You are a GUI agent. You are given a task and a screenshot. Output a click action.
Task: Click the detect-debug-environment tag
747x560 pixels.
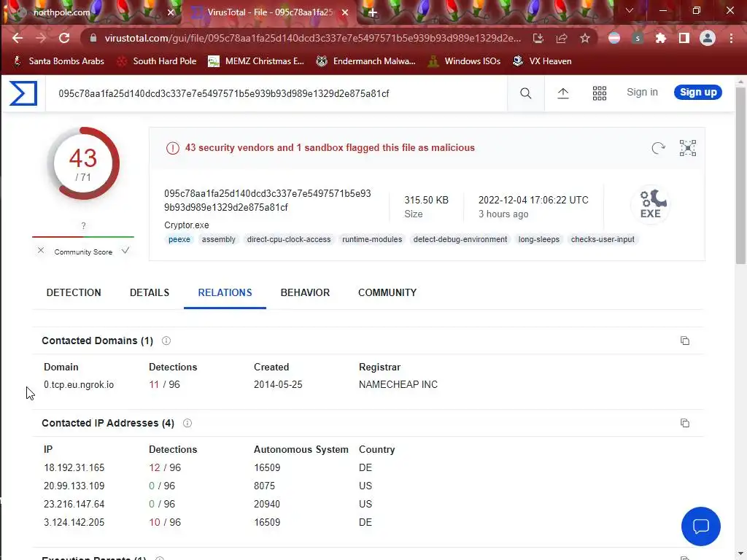(460, 239)
